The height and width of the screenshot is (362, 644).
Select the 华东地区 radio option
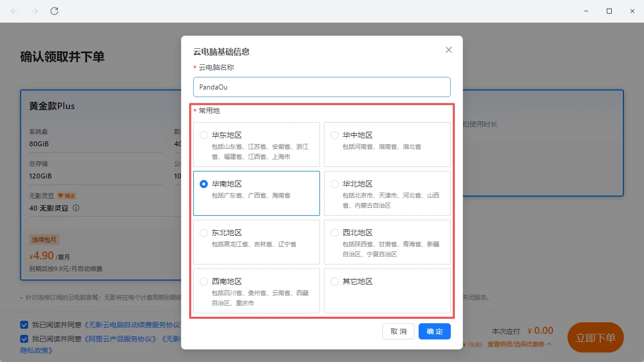(x=204, y=135)
